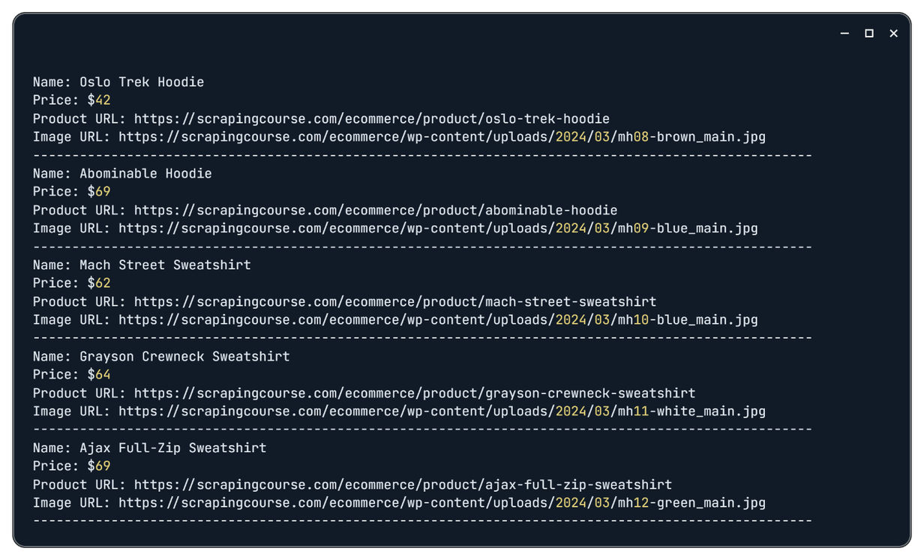This screenshot has width=924, height=560.
Task: Click the Grayson Crewneck Sweatshirt name line
Action: pos(161,357)
